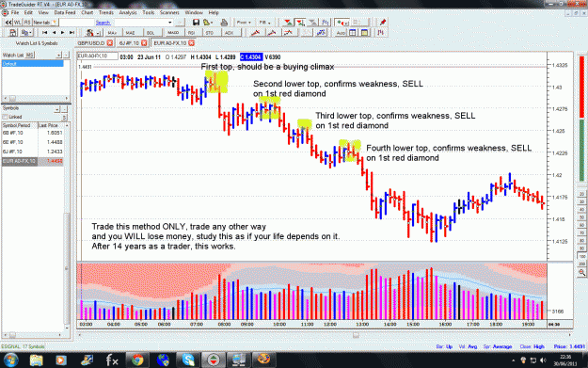Click the blue scatter trend icon
This screenshot has width=588, height=368.
coord(321,33)
